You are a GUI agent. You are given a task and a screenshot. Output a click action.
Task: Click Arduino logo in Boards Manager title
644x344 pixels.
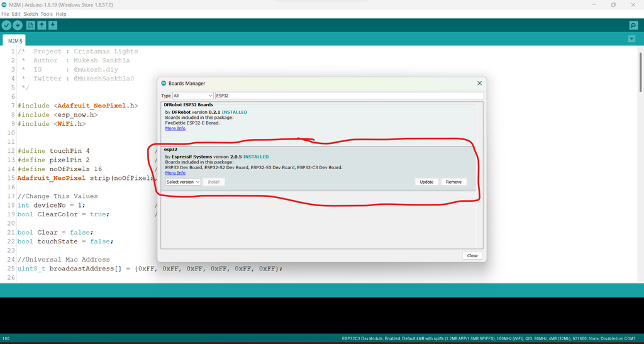tap(164, 83)
